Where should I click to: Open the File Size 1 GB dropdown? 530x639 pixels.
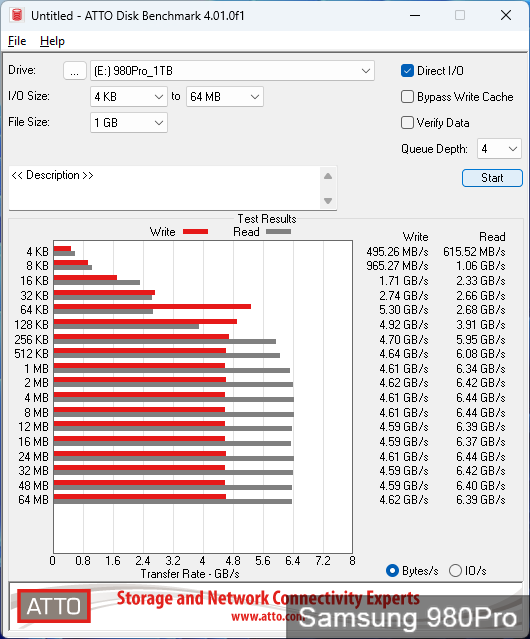point(129,123)
